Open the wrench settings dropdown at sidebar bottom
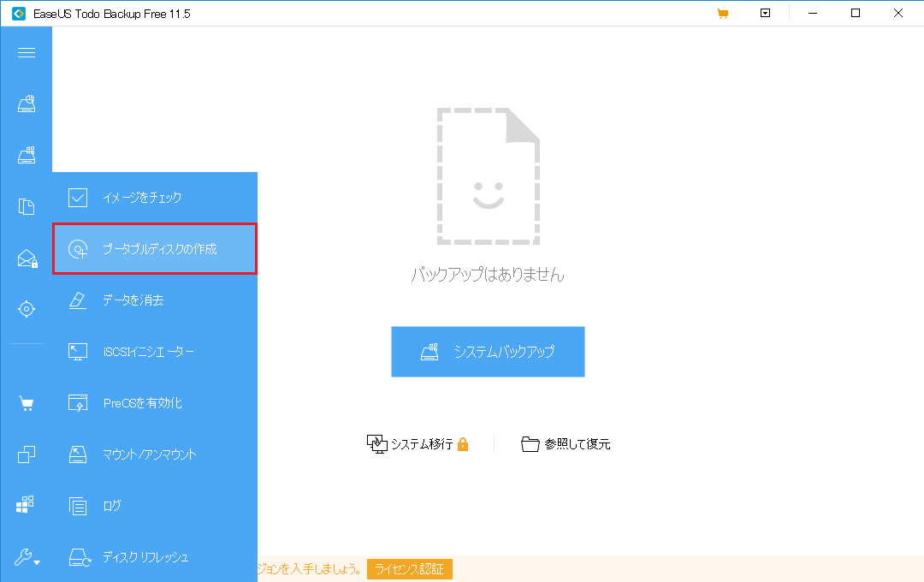 (26, 558)
